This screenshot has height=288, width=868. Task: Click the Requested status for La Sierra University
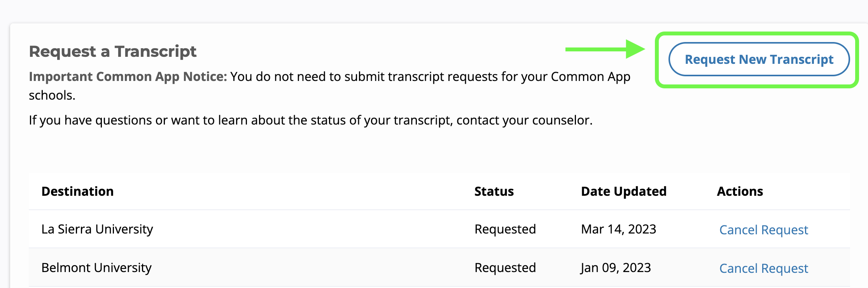[505, 229]
